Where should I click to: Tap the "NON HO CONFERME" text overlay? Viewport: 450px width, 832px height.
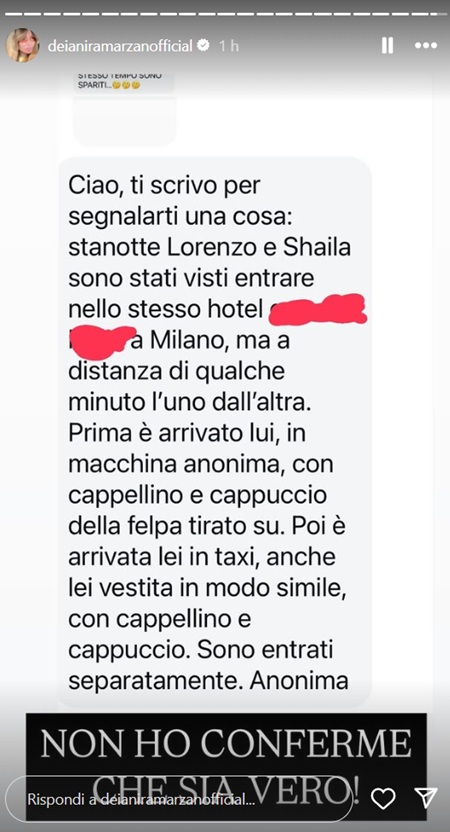click(226, 745)
